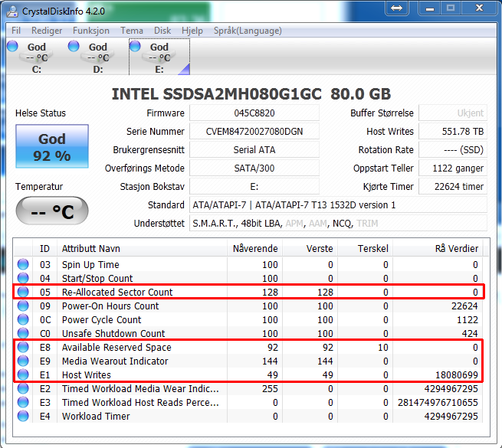This screenshot has width=502, height=448.
Task: Click status orb beside Power Cycle Count
Action: (x=23, y=319)
